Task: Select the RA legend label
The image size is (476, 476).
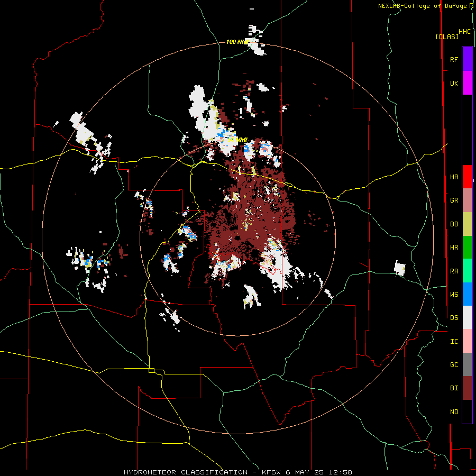Action: 454,271
